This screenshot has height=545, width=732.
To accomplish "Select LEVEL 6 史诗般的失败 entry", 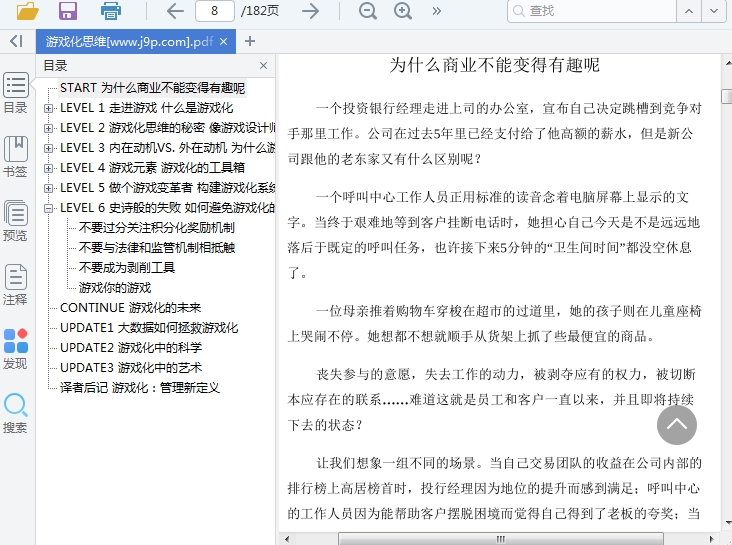I will coord(167,208).
